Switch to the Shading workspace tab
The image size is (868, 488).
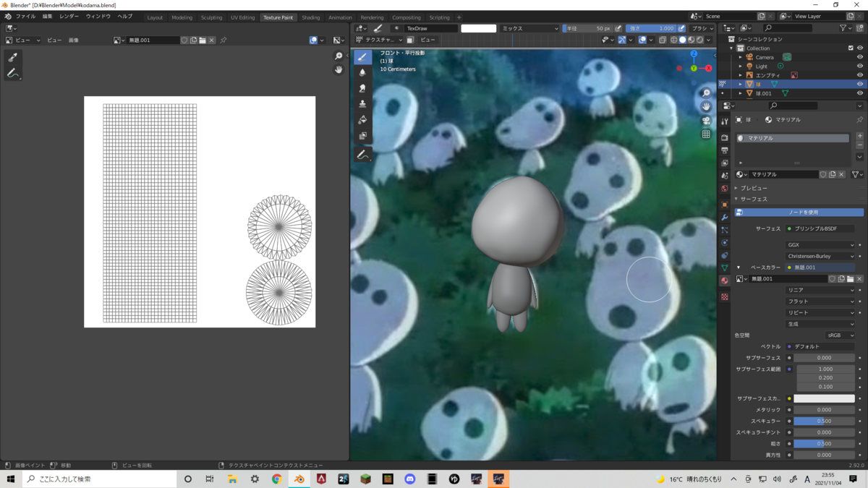click(x=311, y=17)
